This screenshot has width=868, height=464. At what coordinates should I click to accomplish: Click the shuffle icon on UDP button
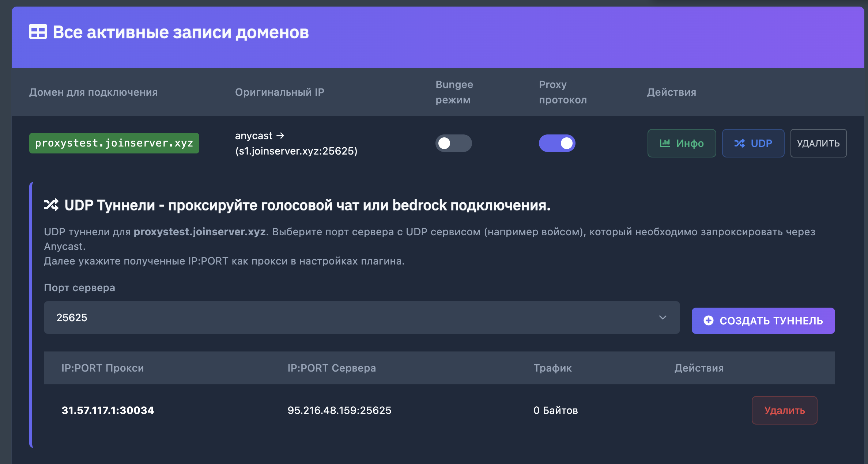pyautogui.click(x=739, y=143)
